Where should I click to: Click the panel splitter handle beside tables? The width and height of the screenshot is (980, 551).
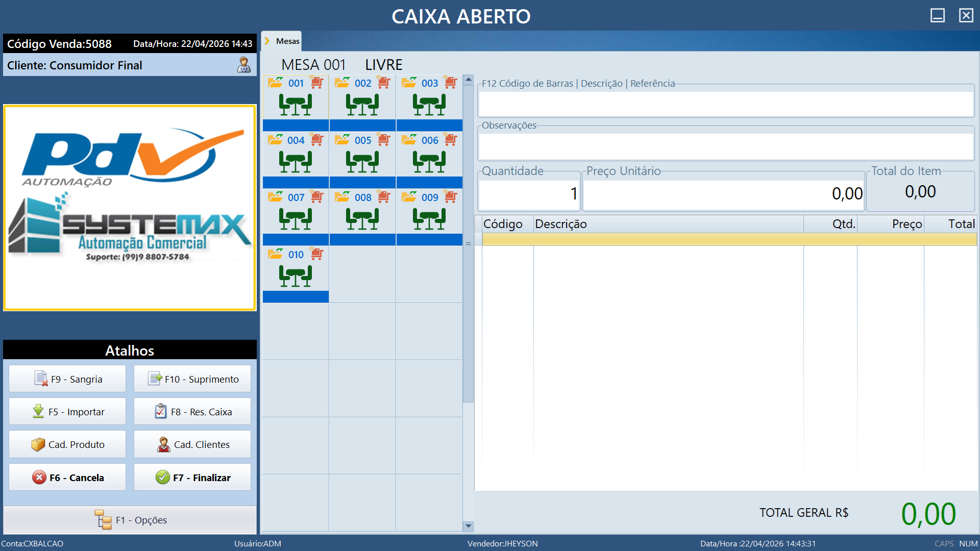coord(468,243)
